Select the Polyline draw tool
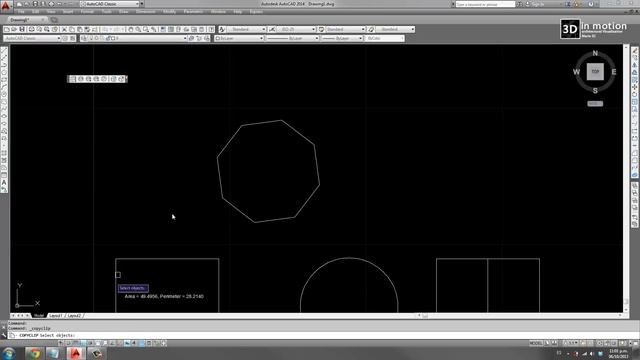Image resolution: width=640 pixels, height=360 pixels. (x=4, y=65)
